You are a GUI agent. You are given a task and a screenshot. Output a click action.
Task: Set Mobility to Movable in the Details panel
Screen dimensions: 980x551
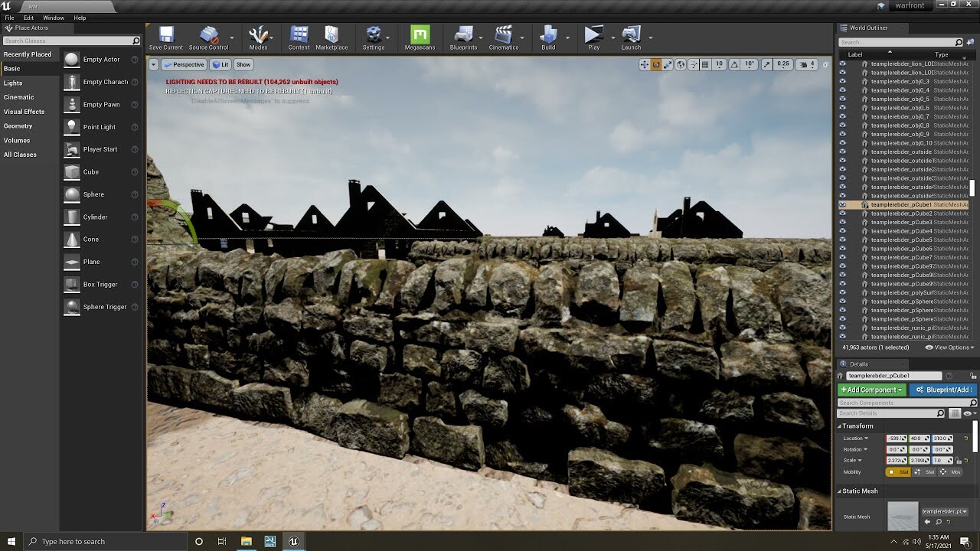tap(949, 472)
